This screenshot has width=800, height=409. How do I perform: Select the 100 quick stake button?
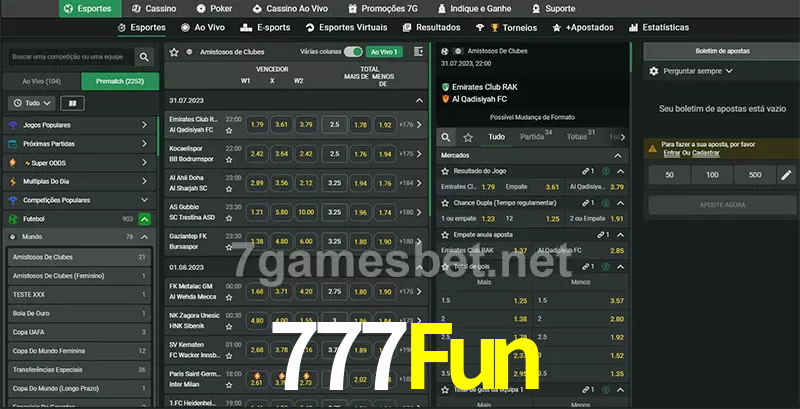711,175
